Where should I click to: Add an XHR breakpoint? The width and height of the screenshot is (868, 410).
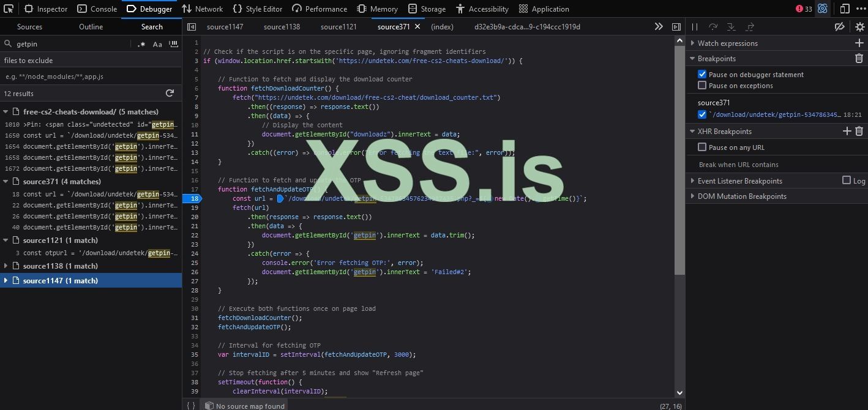(x=847, y=131)
